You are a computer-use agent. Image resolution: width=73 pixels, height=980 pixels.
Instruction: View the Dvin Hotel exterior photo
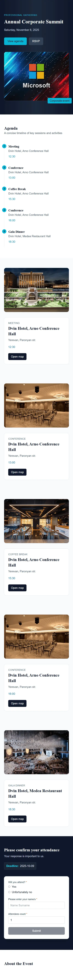pyautogui.click(x=36, y=290)
